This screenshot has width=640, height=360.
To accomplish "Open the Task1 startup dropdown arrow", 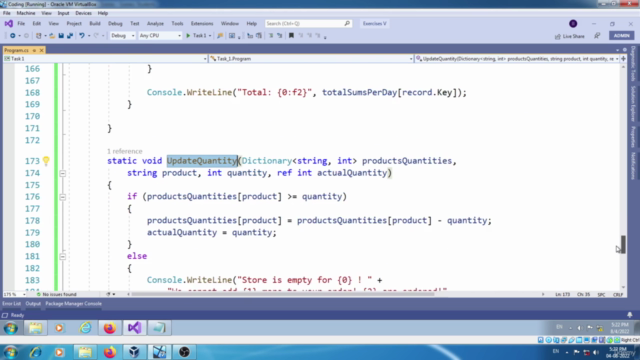I will (x=210, y=36).
